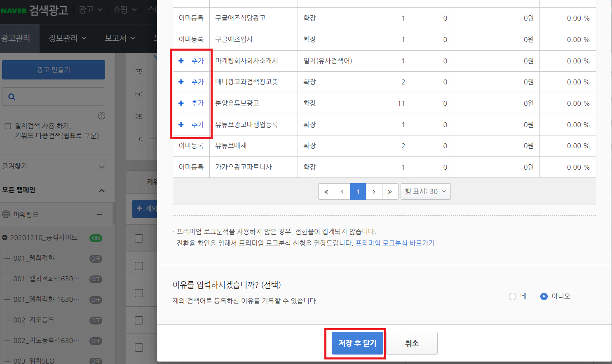The height and width of the screenshot is (364, 612).
Task: Click the NAVER 검색광고 logo
Action: pos(35,10)
